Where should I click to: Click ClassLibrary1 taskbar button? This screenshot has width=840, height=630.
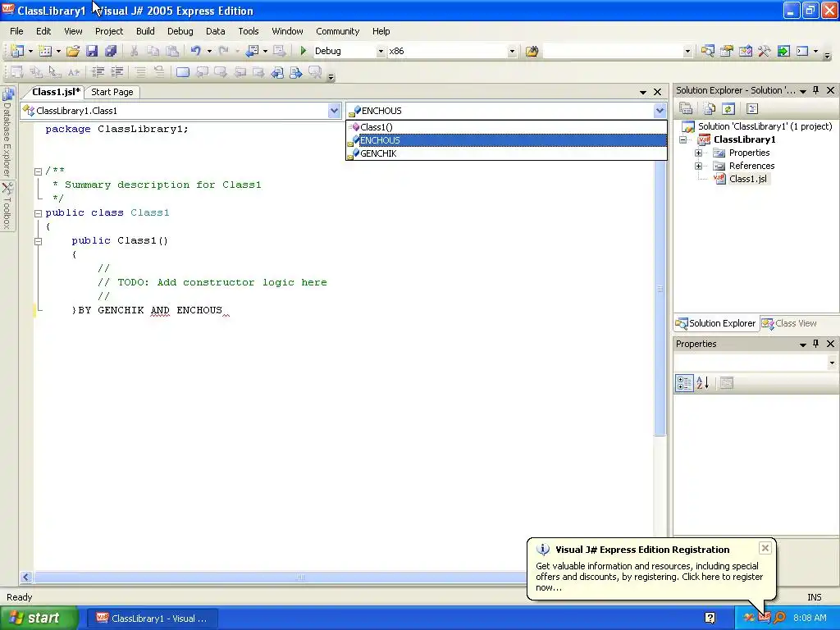pyautogui.click(x=152, y=619)
